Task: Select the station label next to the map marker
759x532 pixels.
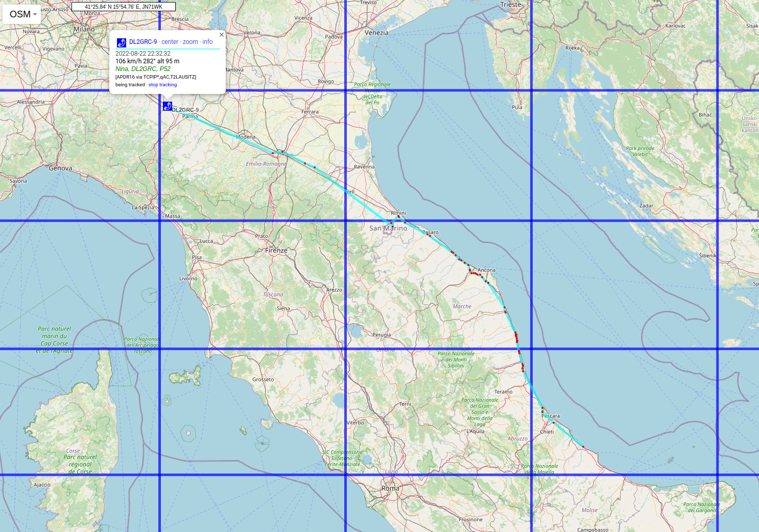Action: click(x=186, y=108)
